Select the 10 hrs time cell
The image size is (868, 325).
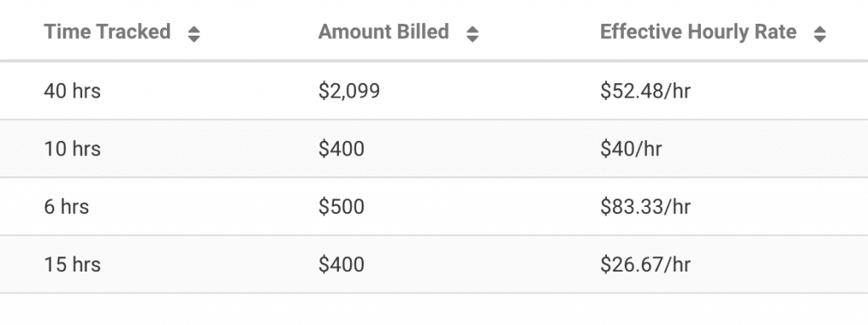[73, 148]
